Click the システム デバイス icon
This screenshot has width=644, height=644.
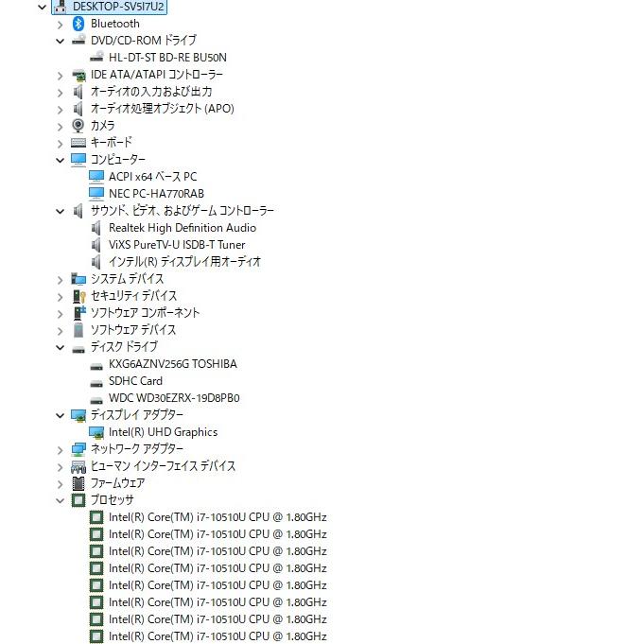point(78,279)
